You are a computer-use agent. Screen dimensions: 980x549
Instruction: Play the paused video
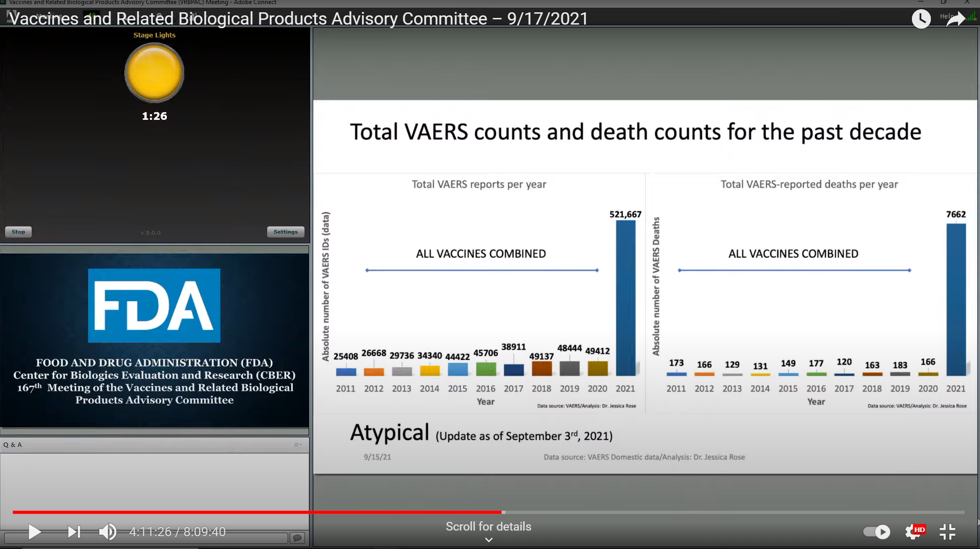pyautogui.click(x=34, y=532)
